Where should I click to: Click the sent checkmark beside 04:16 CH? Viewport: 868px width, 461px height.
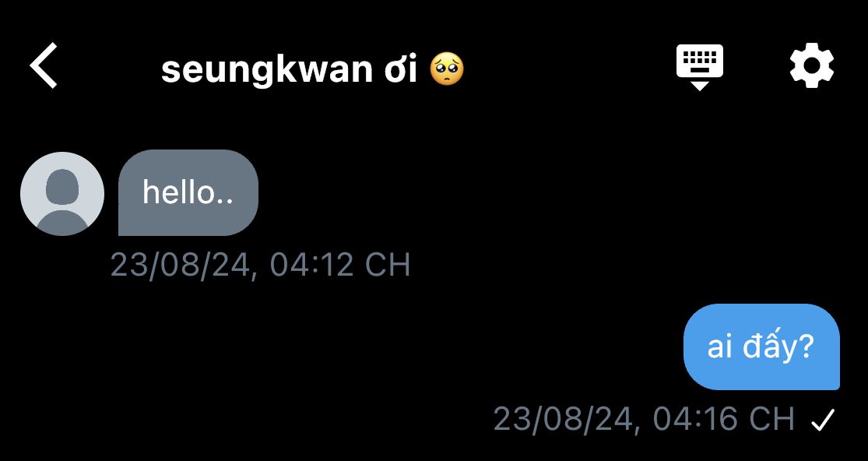click(x=823, y=421)
